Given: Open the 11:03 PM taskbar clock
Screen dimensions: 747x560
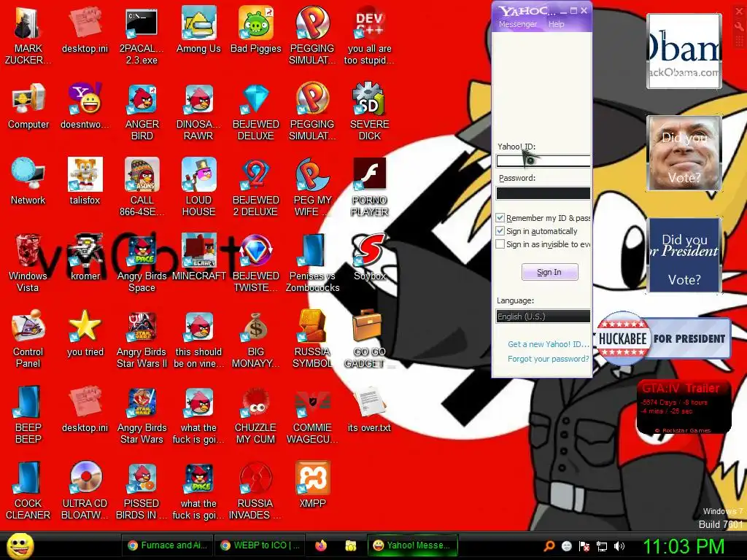Looking at the screenshot, I should (x=684, y=546).
